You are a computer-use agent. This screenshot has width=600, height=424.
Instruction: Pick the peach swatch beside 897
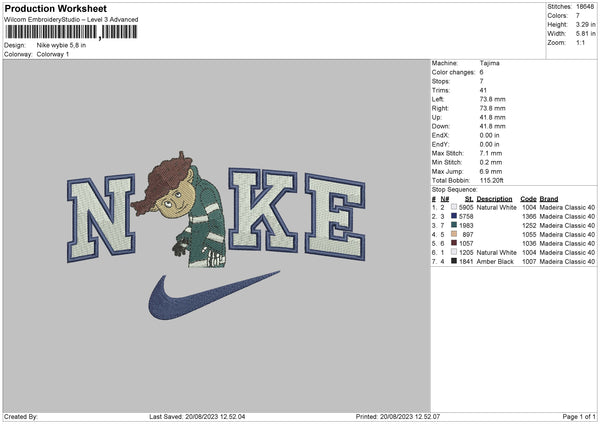click(x=454, y=234)
